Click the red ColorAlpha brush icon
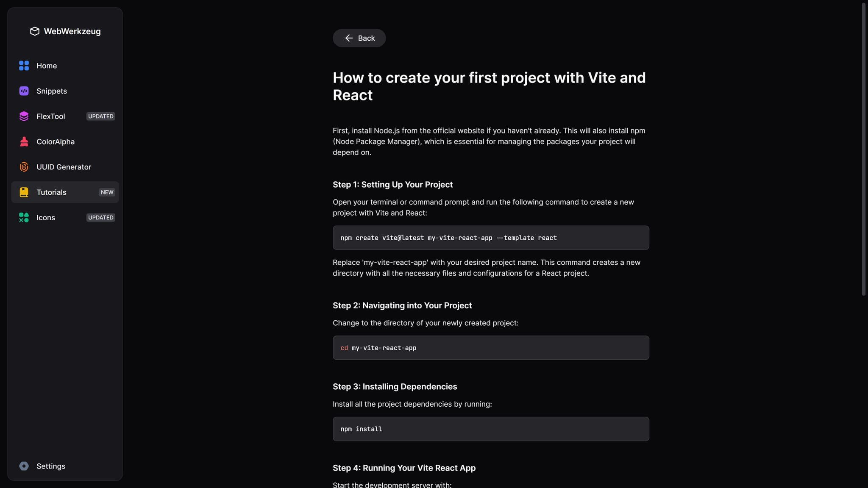Image resolution: width=868 pixels, height=488 pixels. [x=24, y=142]
